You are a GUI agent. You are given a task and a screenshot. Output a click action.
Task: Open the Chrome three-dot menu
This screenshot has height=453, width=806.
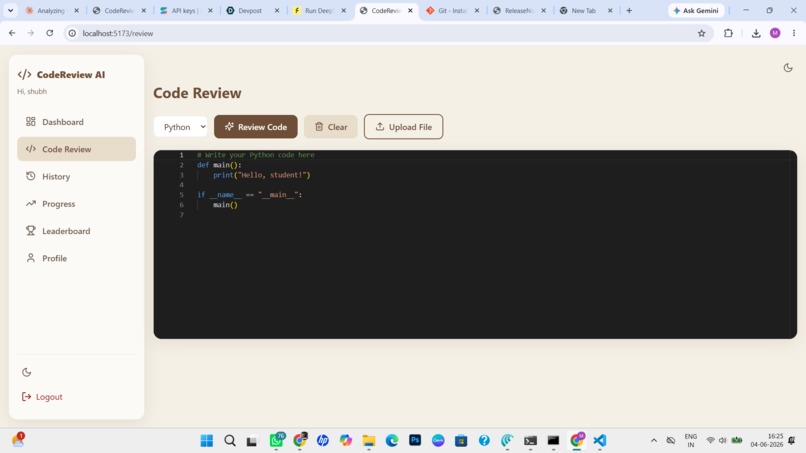pos(794,33)
